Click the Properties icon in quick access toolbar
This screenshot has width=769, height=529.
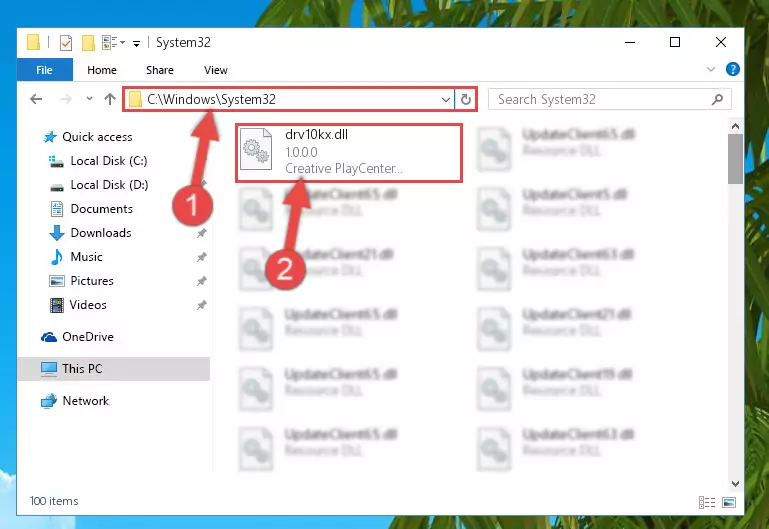pyautogui.click(x=66, y=43)
